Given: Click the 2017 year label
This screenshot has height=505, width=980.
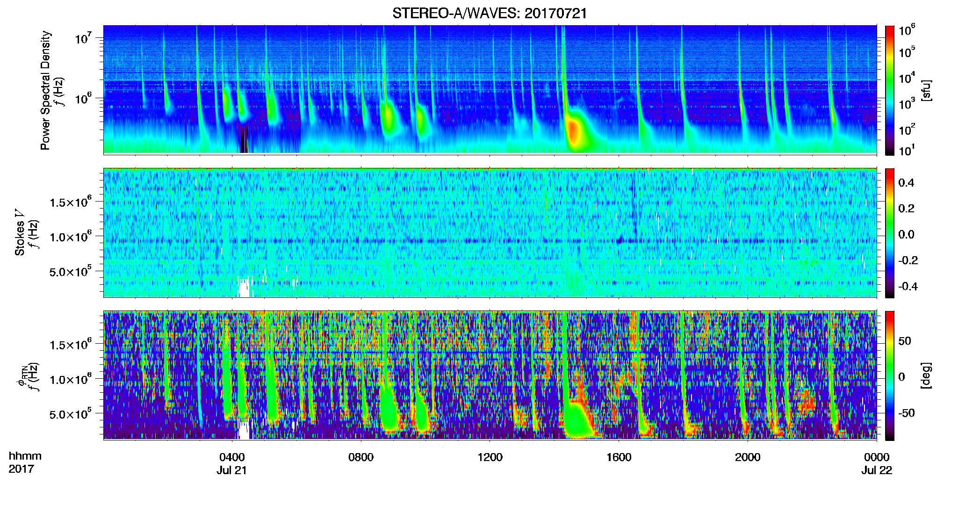Looking at the screenshot, I should pos(22,469).
